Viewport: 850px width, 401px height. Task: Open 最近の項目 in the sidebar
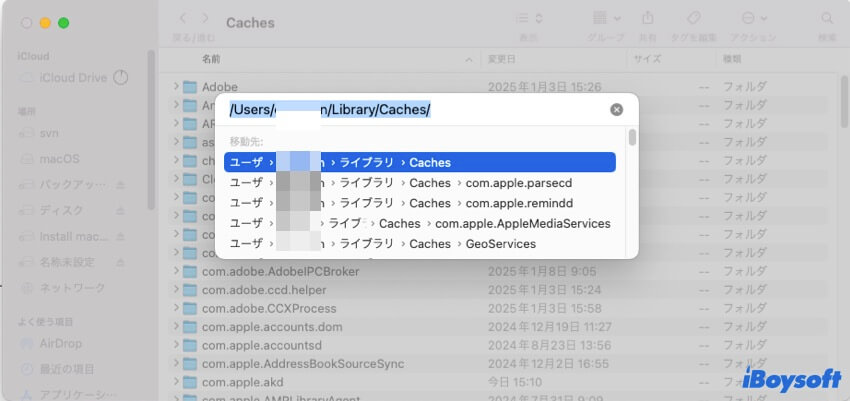pyautogui.click(x=67, y=370)
